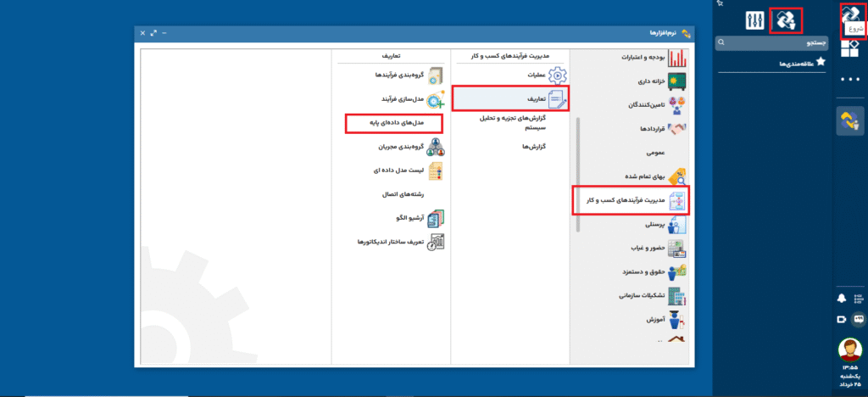This screenshot has width=868, height=397.
Task: Click the تامین‌کنندگان suppliers icon
Action: (x=677, y=105)
